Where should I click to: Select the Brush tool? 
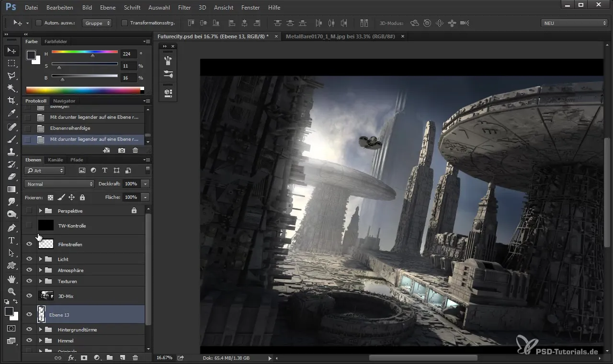11,139
